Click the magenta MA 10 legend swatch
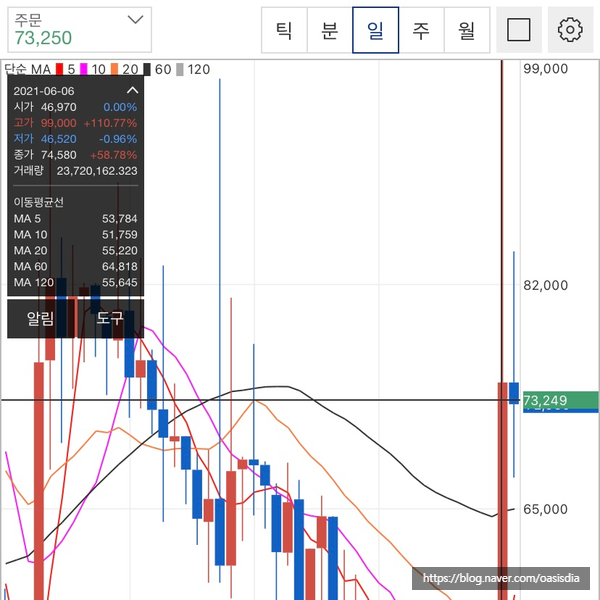This screenshot has height=600, width=600. point(83,69)
